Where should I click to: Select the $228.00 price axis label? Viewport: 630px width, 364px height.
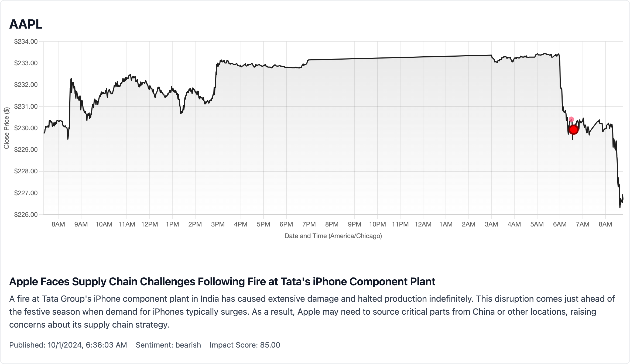coord(26,171)
